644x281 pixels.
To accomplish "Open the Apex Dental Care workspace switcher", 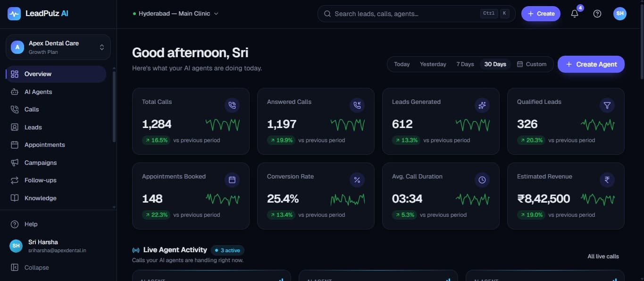I will (x=58, y=47).
